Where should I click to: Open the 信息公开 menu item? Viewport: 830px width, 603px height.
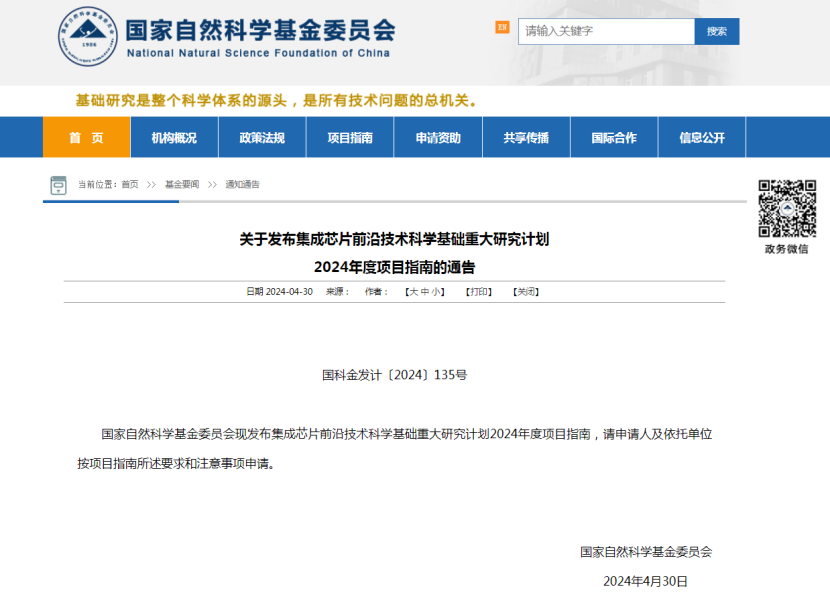click(702, 138)
